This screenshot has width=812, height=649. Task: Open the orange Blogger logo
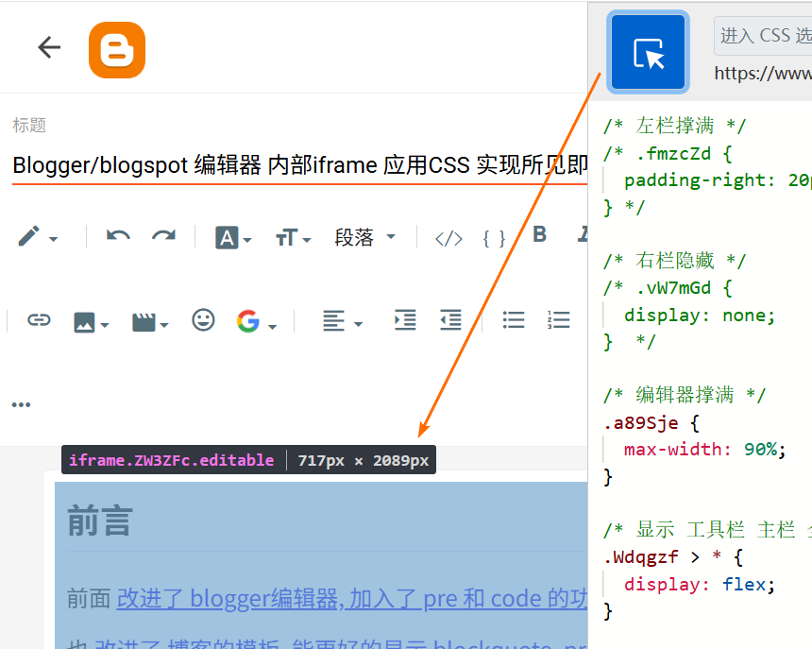pyautogui.click(x=117, y=50)
